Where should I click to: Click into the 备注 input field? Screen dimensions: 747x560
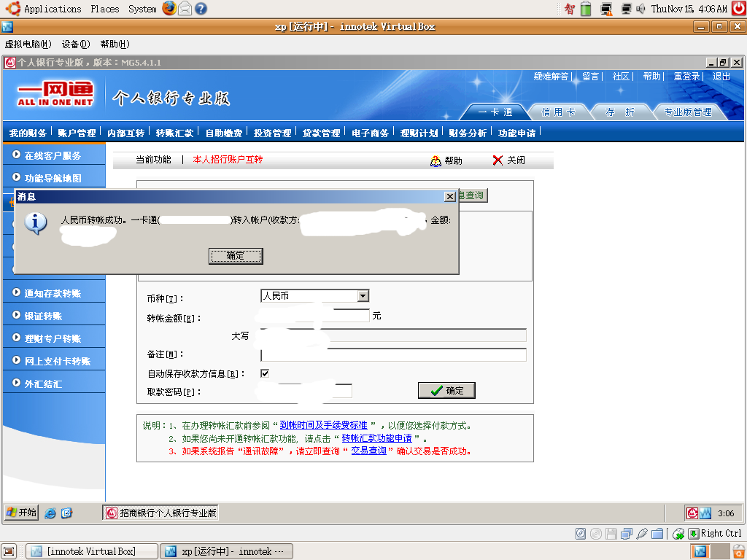(393, 355)
